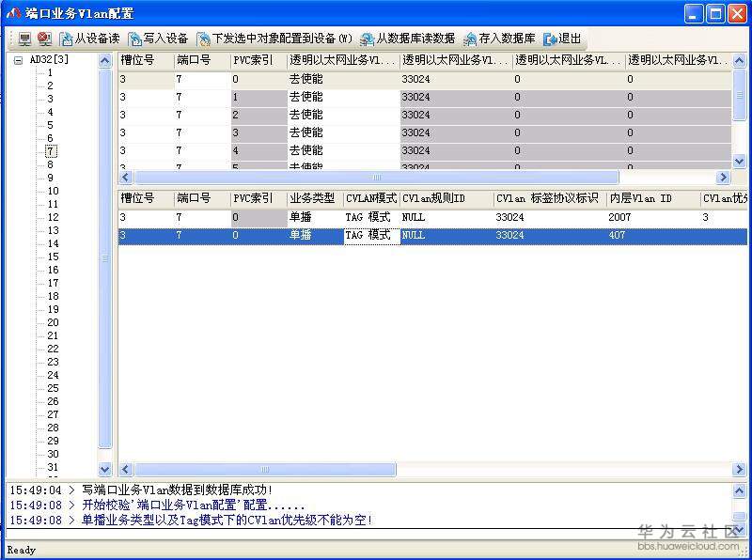Select port 8 in the tree
The image size is (752, 560).
click(50, 164)
